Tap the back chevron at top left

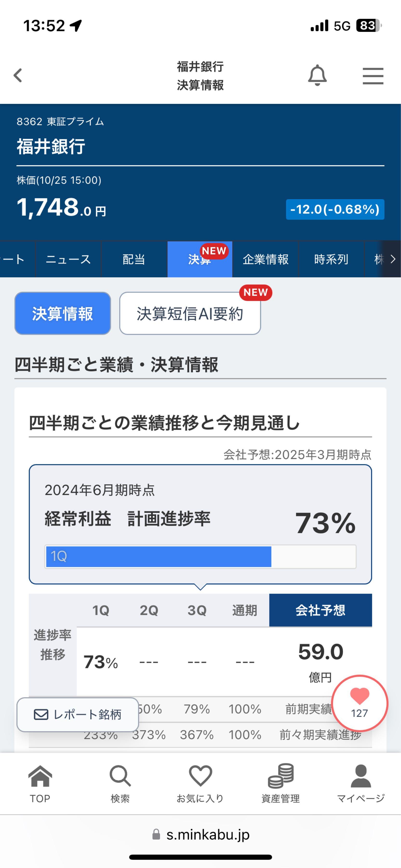(18, 75)
